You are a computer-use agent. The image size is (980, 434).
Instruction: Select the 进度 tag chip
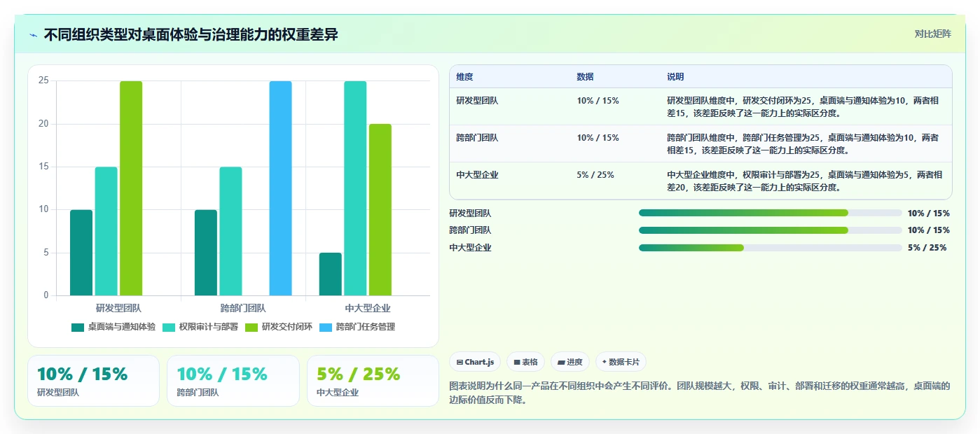[x=570, y=362]
